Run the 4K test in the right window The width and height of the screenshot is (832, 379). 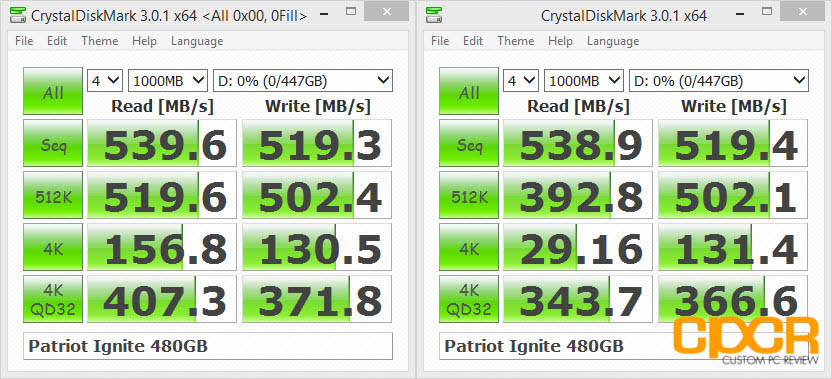469,247
